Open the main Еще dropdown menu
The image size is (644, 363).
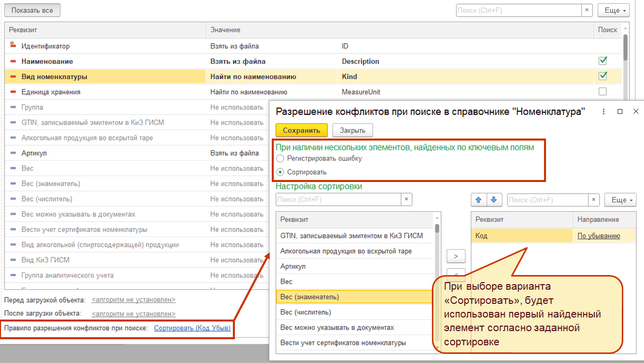(x=614, y=10)
